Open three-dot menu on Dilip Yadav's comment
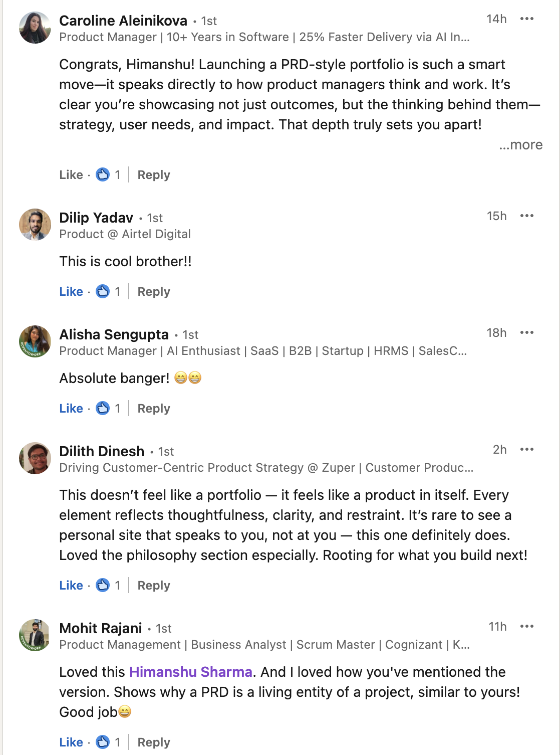The image size is (560, 755). point(526,216)
